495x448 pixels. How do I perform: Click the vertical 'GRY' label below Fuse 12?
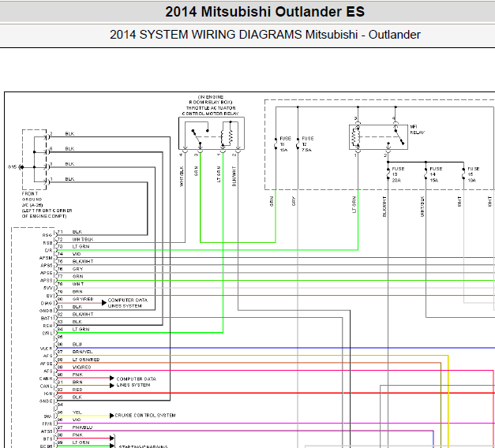click(x=294, y=201)
